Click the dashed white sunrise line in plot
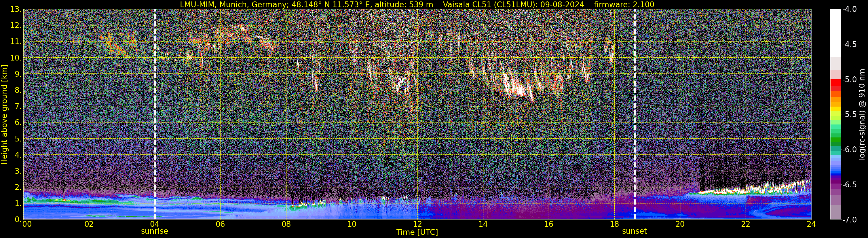 point(155,114)
